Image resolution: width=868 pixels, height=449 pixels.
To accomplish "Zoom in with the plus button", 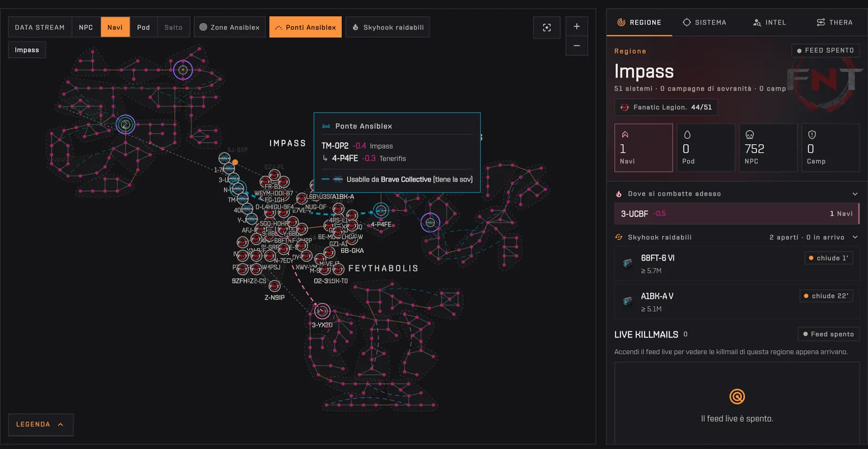I will click(577, 26).
